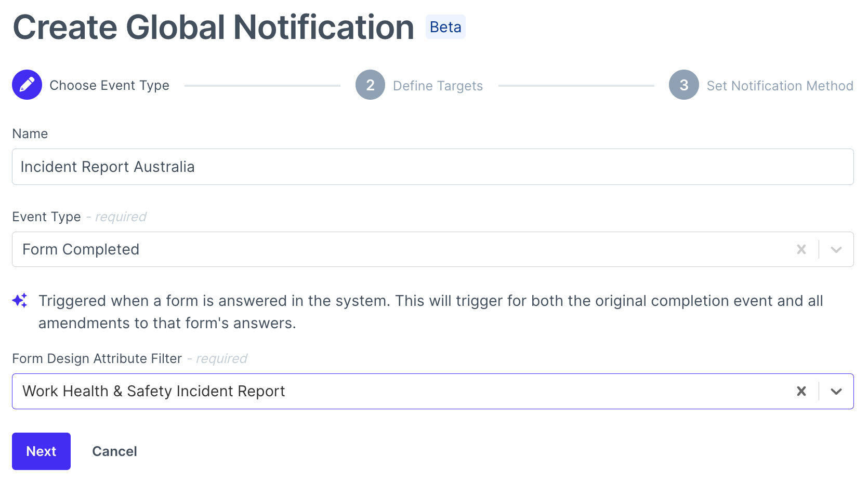Expand the Event Type dropdown chevron
Screen dimensions: 868x483
(x=836, y=249)
